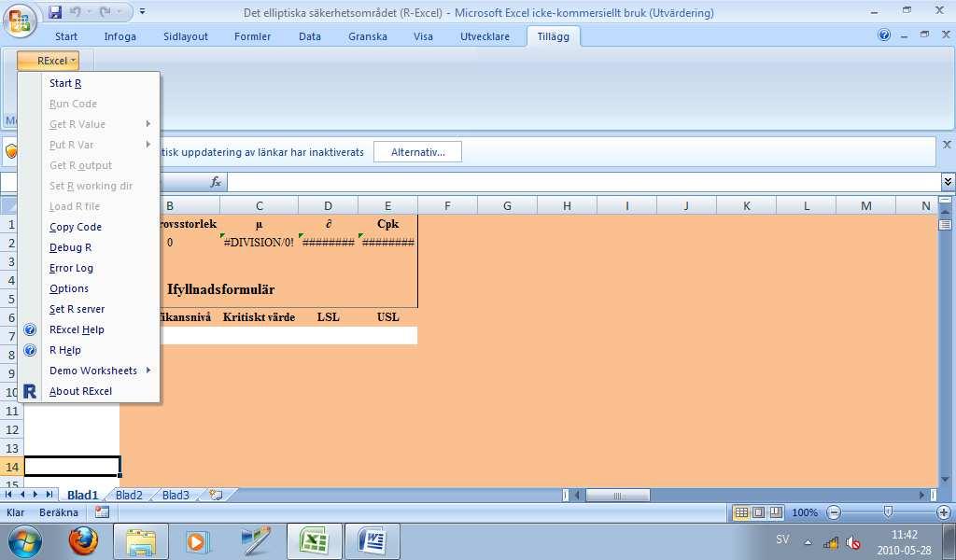Switch to the Infoga ribbon tab
The width and height of the screenshot is (956, 560).
coord(120,36)
